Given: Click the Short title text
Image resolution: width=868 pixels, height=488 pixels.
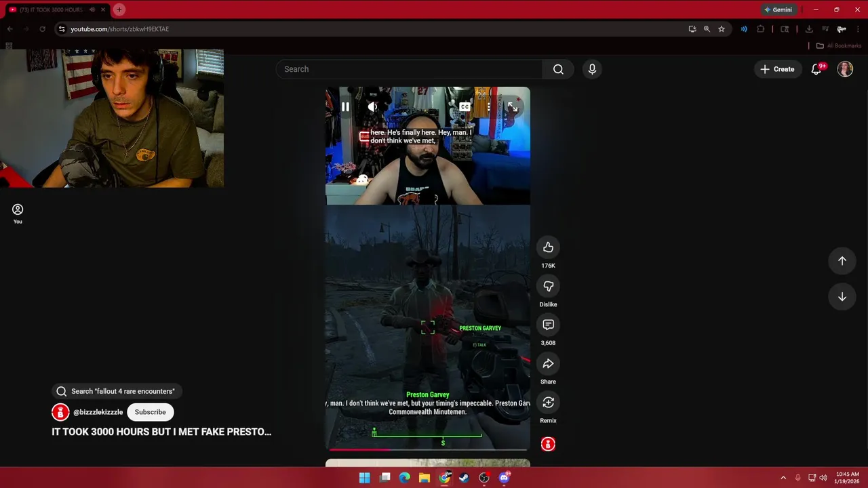Looking at the screenshot, I should click(161, 432).
